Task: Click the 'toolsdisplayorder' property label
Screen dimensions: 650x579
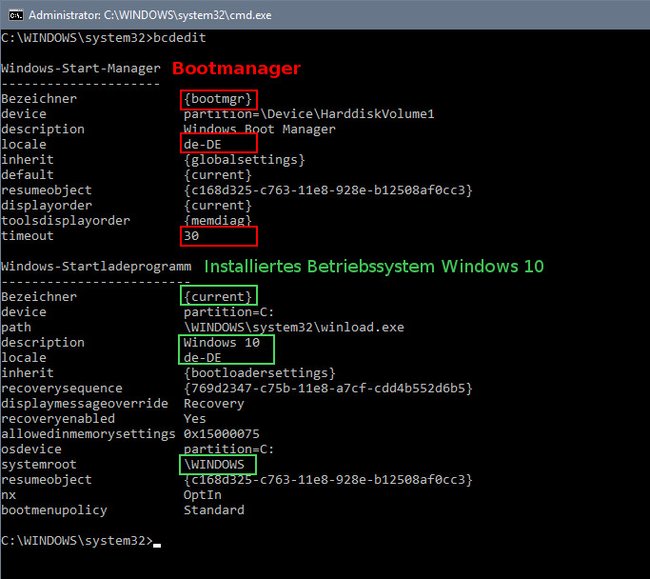Action: click(x=65, y=221)
